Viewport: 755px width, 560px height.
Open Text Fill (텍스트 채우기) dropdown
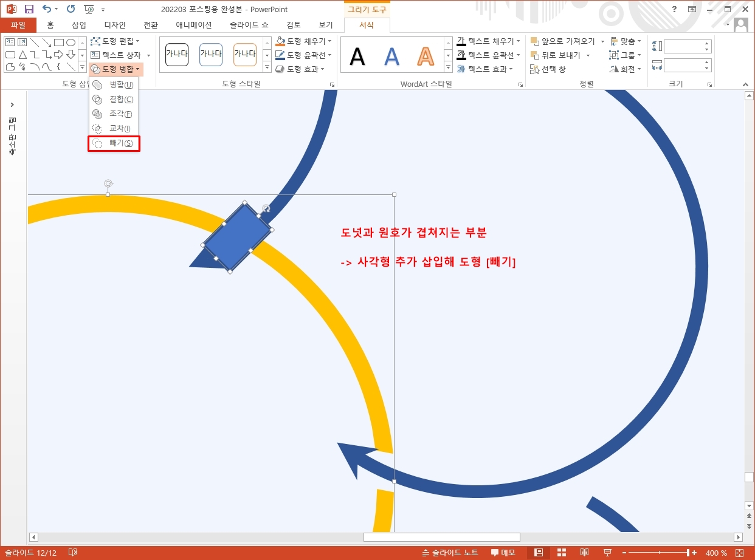[488, 41]
